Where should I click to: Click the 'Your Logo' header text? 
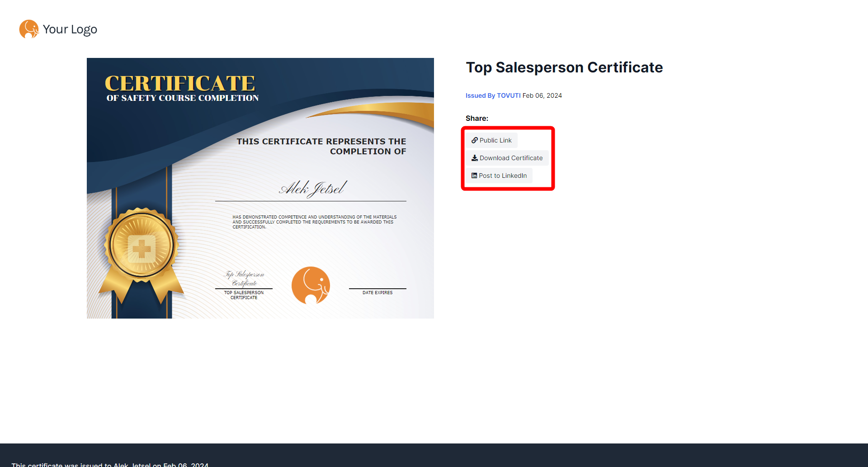pyautogui.click(x=70, y=29)
